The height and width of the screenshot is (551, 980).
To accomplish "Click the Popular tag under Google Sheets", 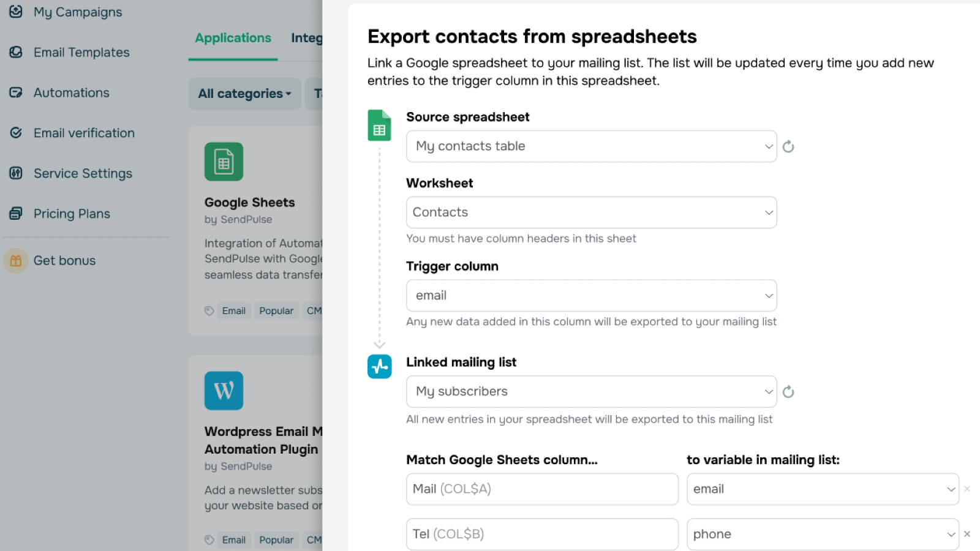I will click(x=276, y=311).
